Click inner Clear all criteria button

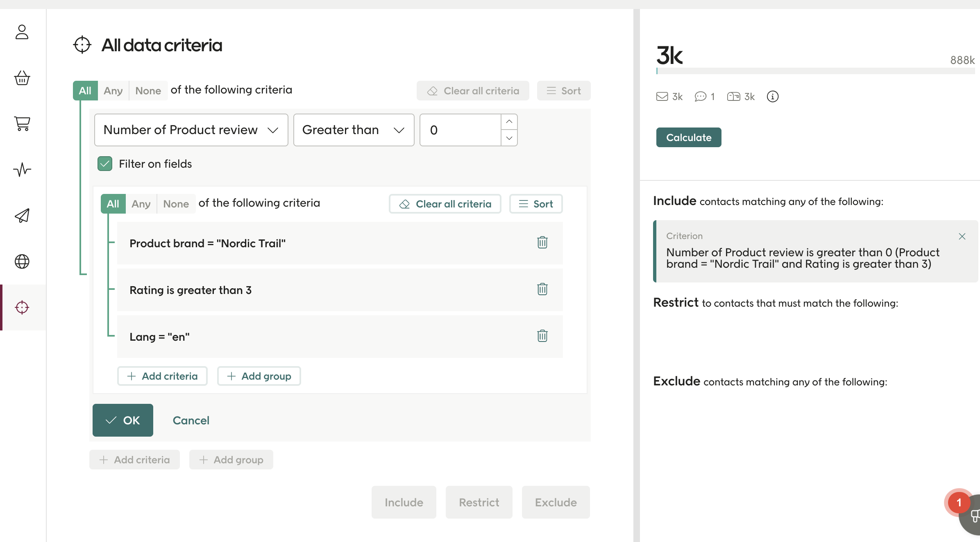coord(445,204)
